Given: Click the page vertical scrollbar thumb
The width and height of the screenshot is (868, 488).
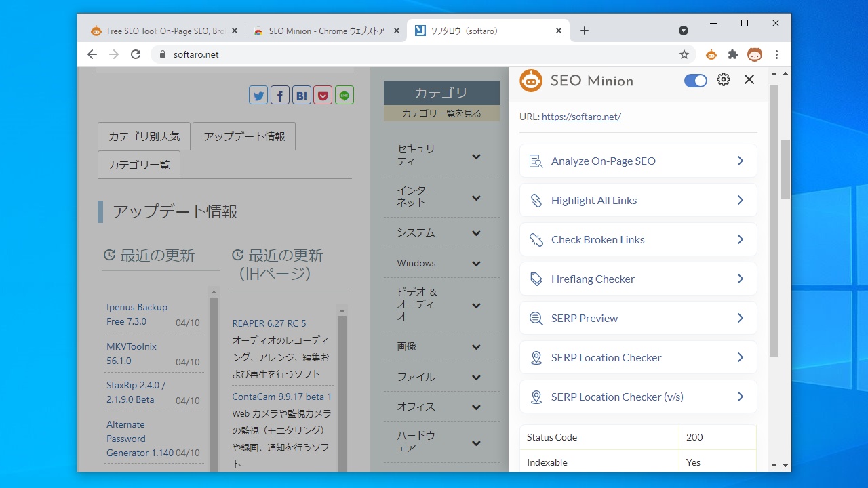Looking at the screenshot, I should click(785, 169).
